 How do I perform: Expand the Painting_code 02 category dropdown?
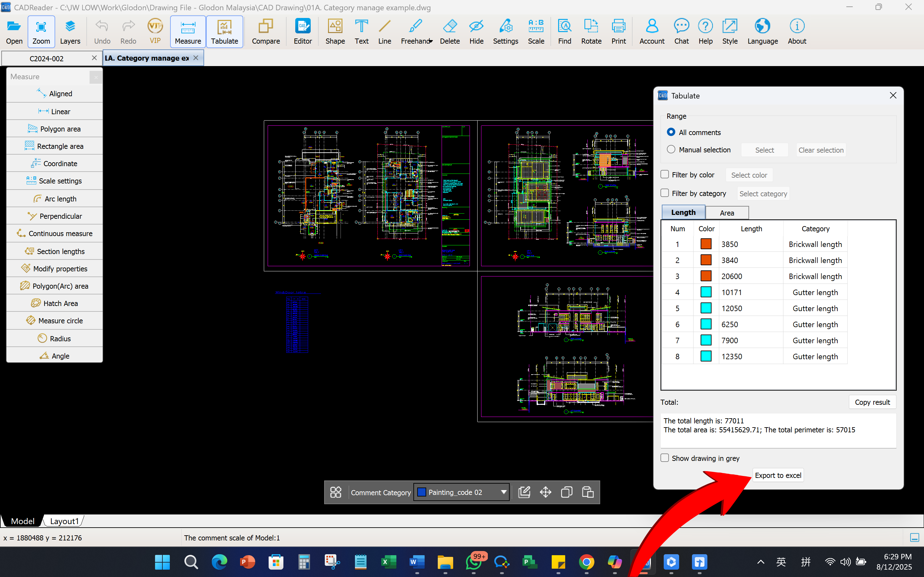click(x=504, y=492)
